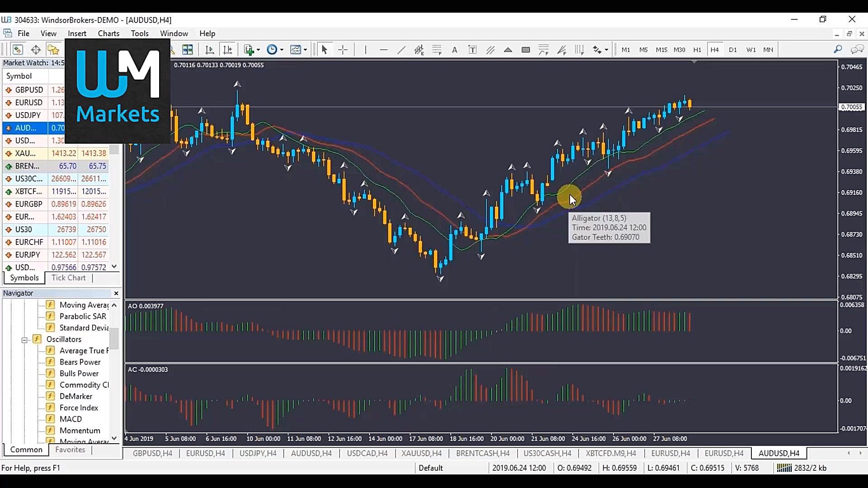The width and height of the screenshot is (868, 488).
Task: Open the File menu
Action: 24,33
